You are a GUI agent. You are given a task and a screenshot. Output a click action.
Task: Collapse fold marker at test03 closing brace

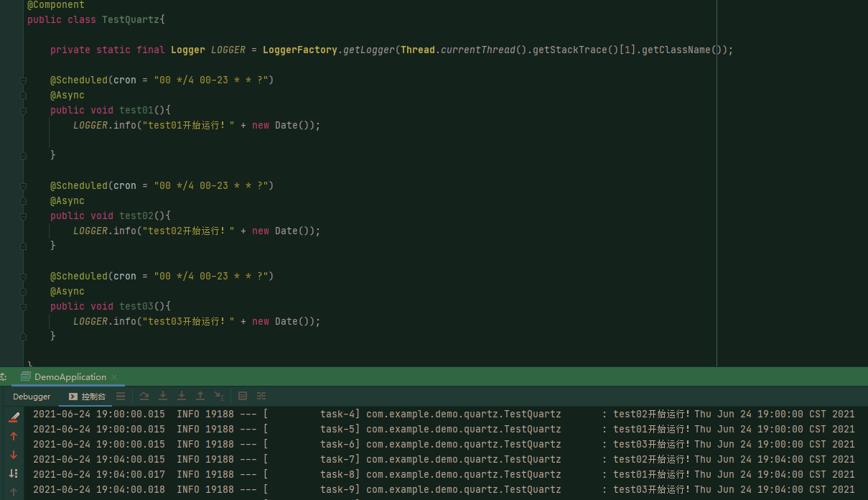24,336
